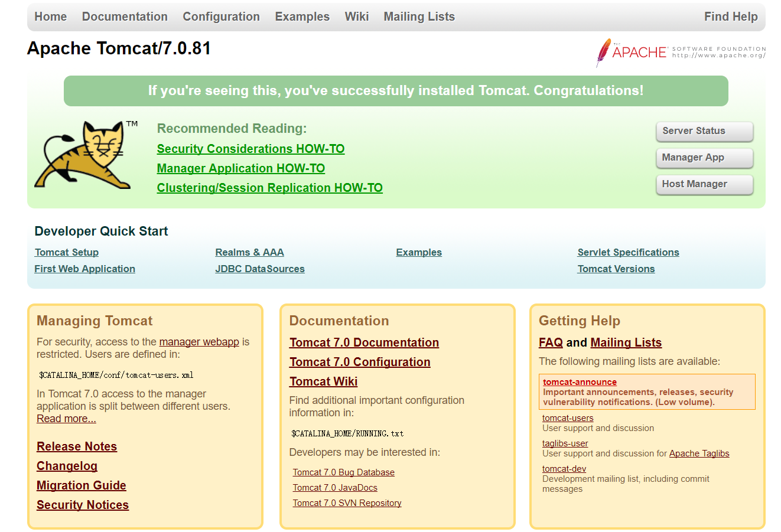View the Changelog link

[67, 466]
